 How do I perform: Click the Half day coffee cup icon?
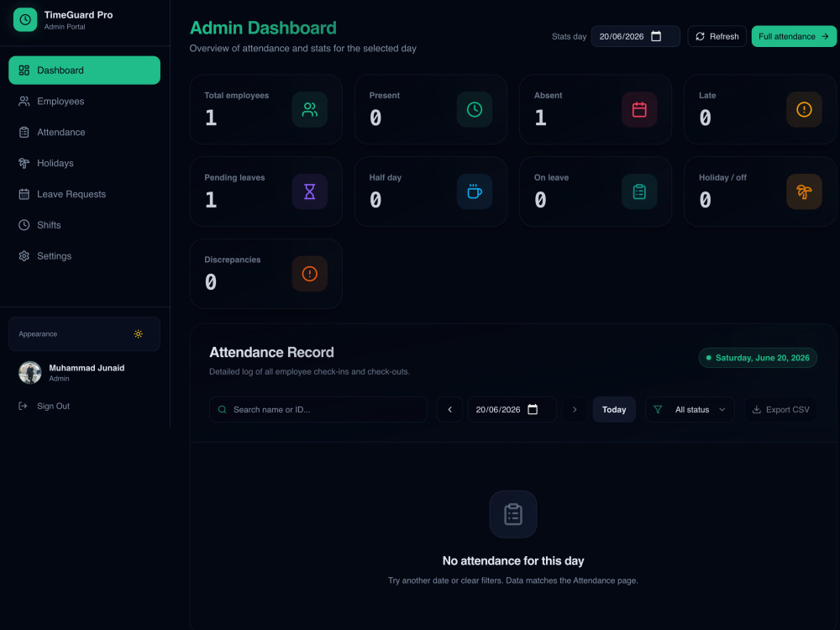coord(475,192)
